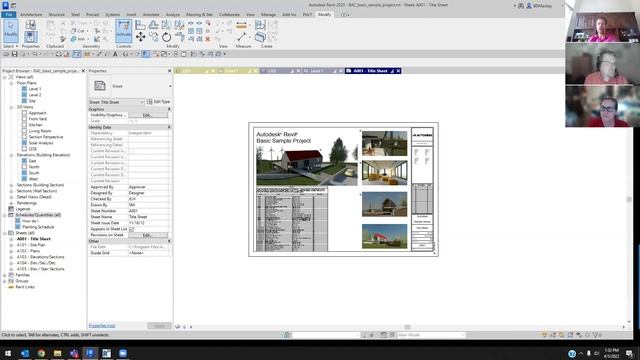Click the Approved By value field
This screenshot has width=640, height=360.
coord(149,187)
